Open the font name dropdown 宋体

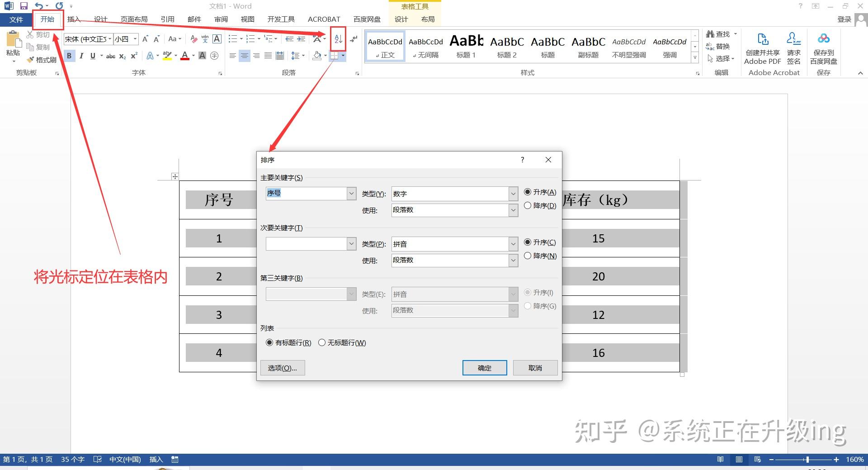pos(109,39)
